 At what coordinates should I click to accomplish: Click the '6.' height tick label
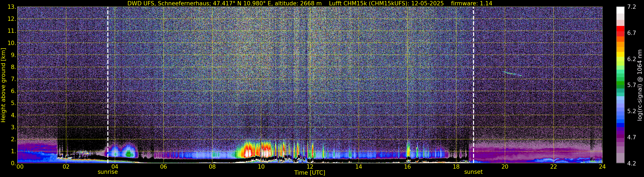click(13, 91)
